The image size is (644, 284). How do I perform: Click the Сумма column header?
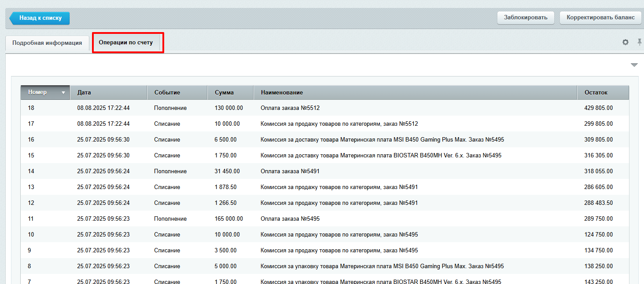(x=230, y=93)
